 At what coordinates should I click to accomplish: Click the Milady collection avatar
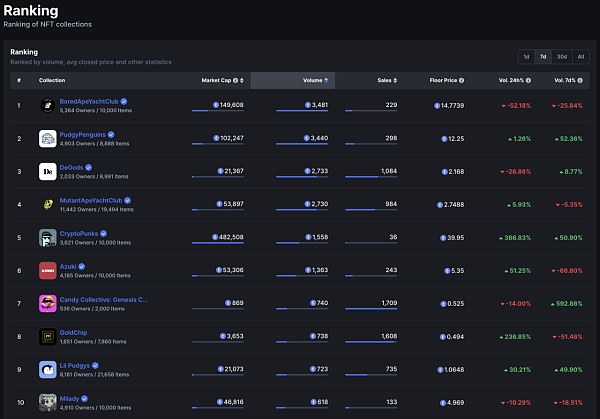tap(48, 402)
